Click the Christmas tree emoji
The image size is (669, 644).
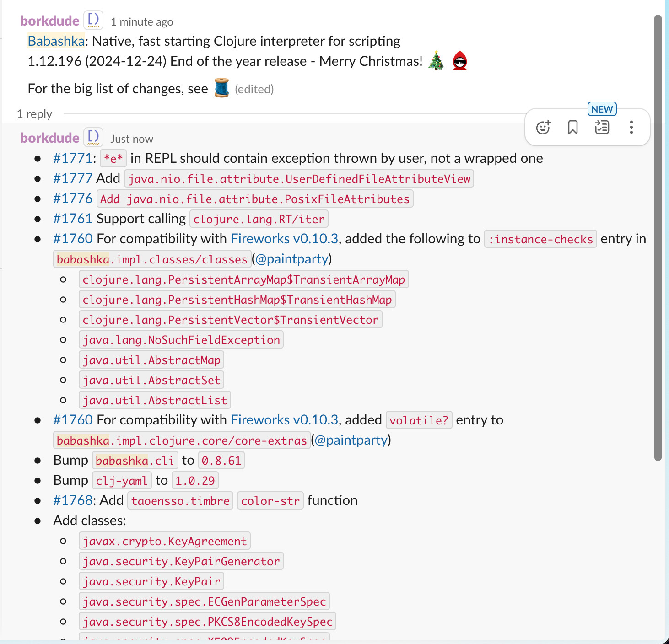(436, 61)
